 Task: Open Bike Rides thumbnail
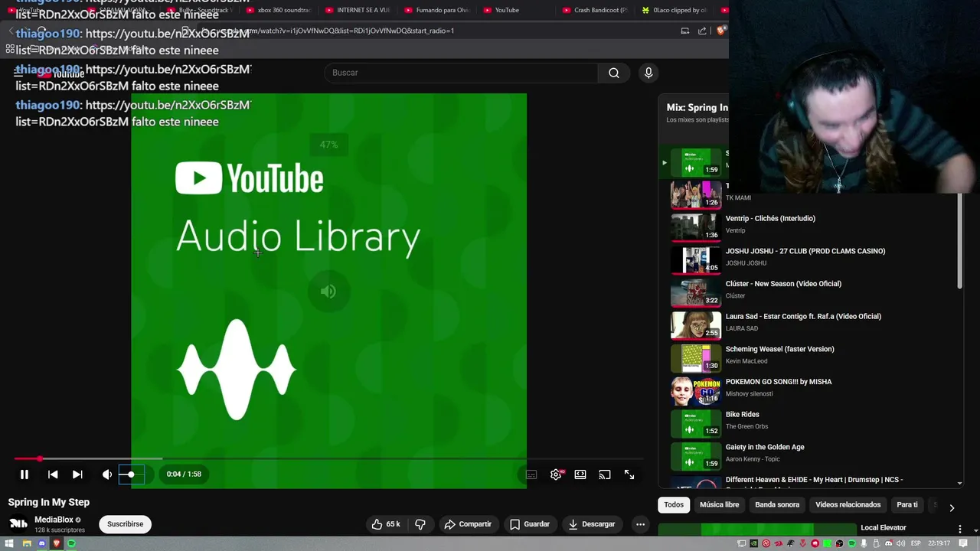pos(696,423)
